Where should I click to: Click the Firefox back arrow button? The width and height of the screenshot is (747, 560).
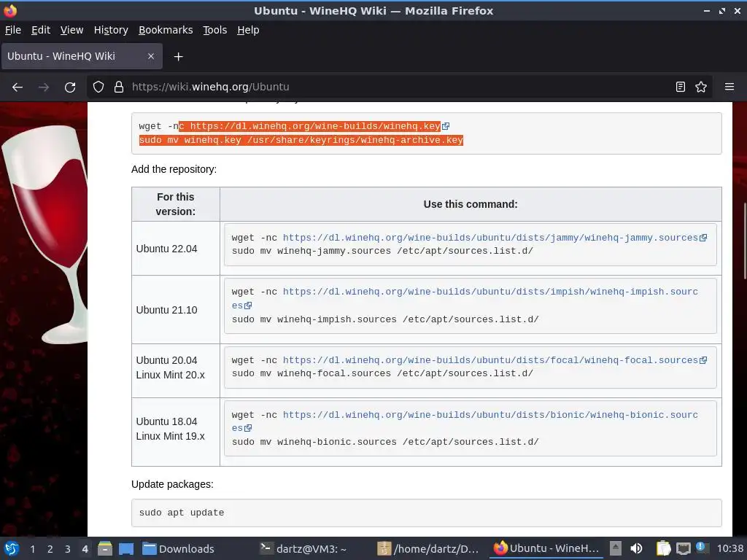(18, 87)
